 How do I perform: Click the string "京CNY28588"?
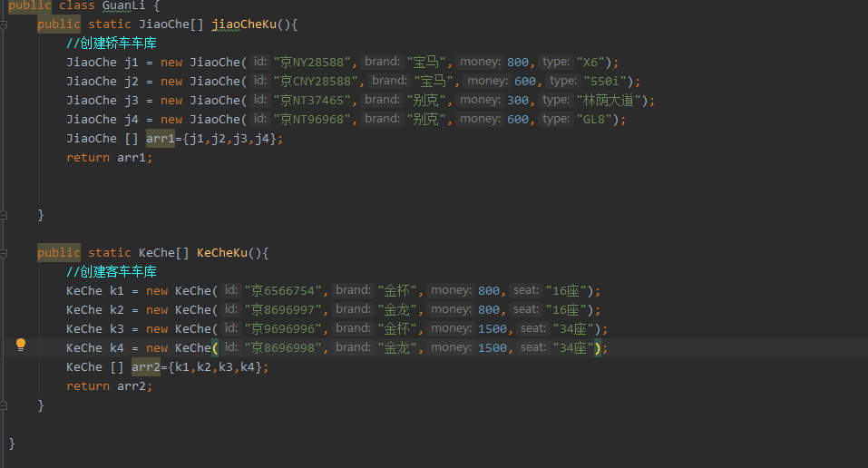click(316, 82)
